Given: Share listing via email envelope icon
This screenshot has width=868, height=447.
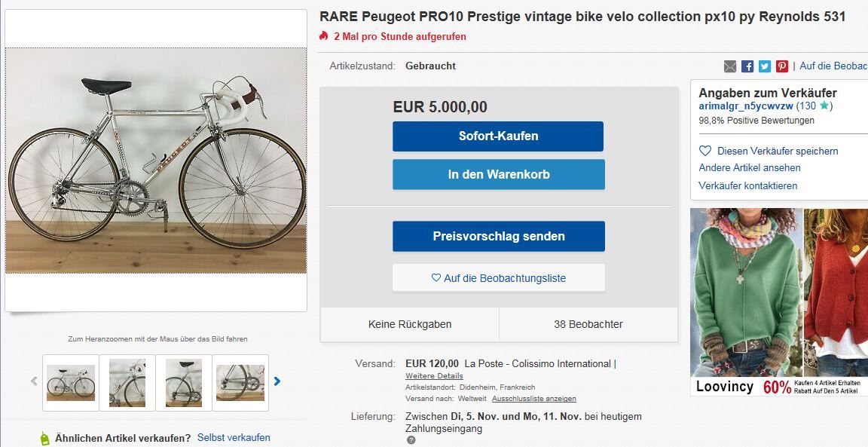Looking at the screenshot, I should click(729, 66).
